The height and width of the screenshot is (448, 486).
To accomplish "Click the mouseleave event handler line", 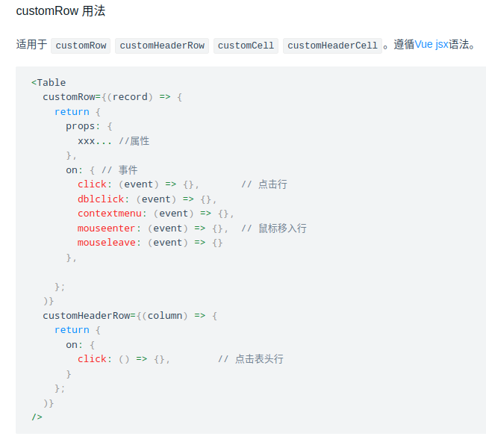I will pos(150,243).
